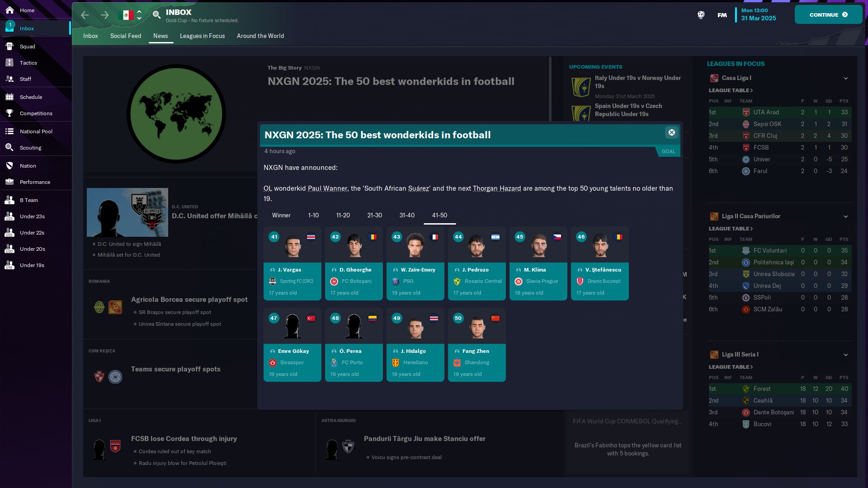Viewport: 868px width, 488px height.
Task: Open Italy Under 19s v Norway event
Action: [x=638, y=82]
